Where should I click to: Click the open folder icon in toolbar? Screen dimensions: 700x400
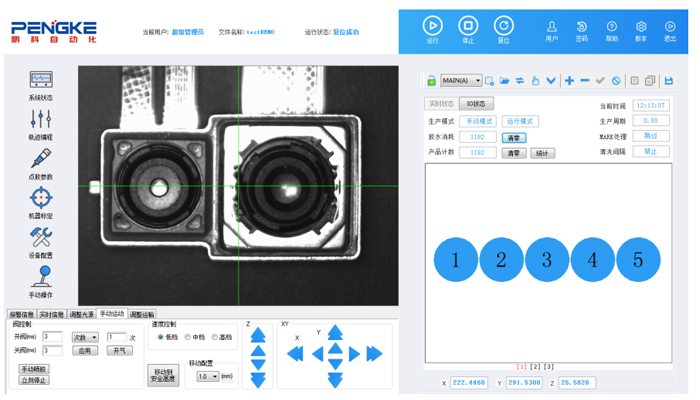505,81
